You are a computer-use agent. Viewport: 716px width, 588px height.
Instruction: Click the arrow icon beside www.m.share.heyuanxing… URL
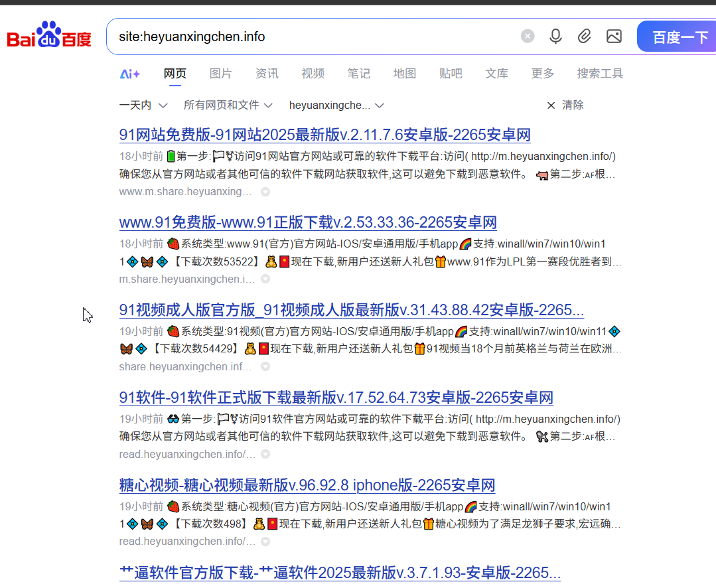[x=265, y=192]
